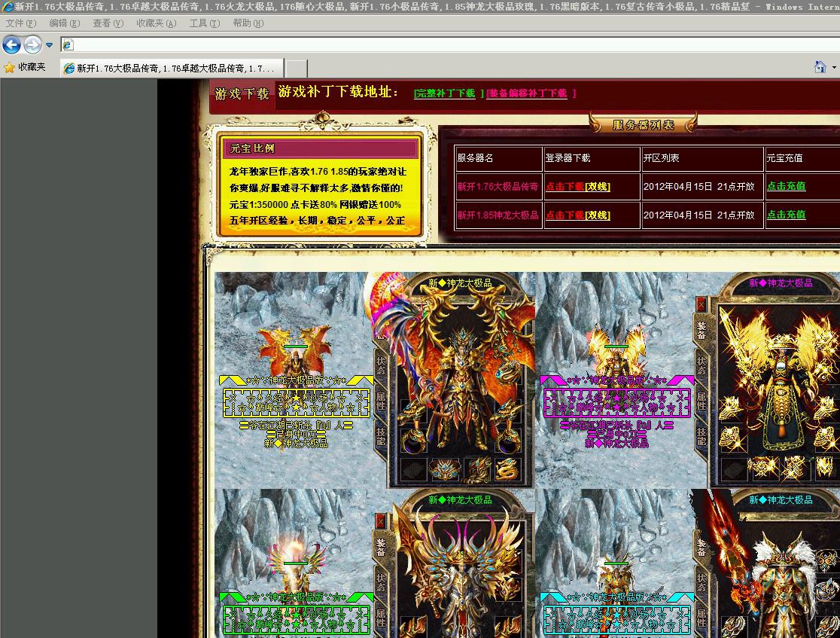Image resolution: width=840 pixels, height=638 pixels.
Task: Click server name 新开1.76大极品传奇
Action: pos(498,187)
